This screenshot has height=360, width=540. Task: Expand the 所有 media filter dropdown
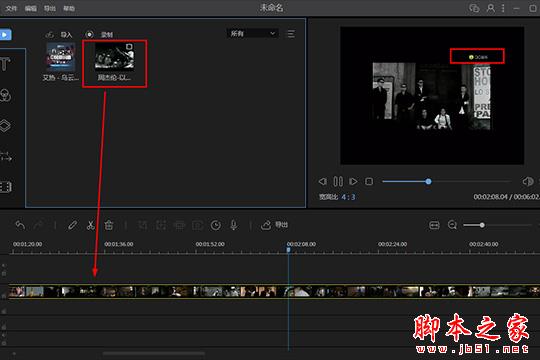point(252,33)
